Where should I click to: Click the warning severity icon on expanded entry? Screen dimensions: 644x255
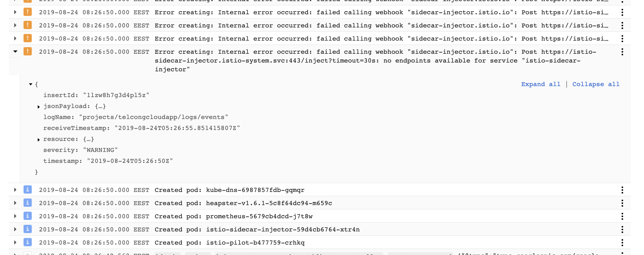[x=27, y=52]
